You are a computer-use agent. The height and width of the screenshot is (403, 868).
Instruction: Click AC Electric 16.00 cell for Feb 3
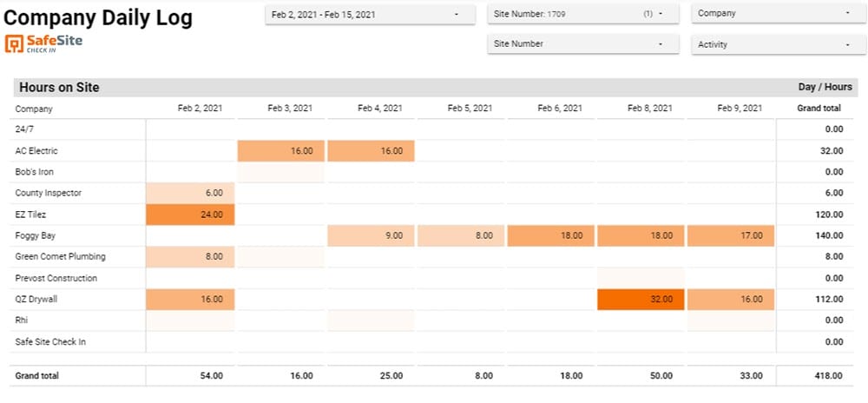(x=280, y=150)
